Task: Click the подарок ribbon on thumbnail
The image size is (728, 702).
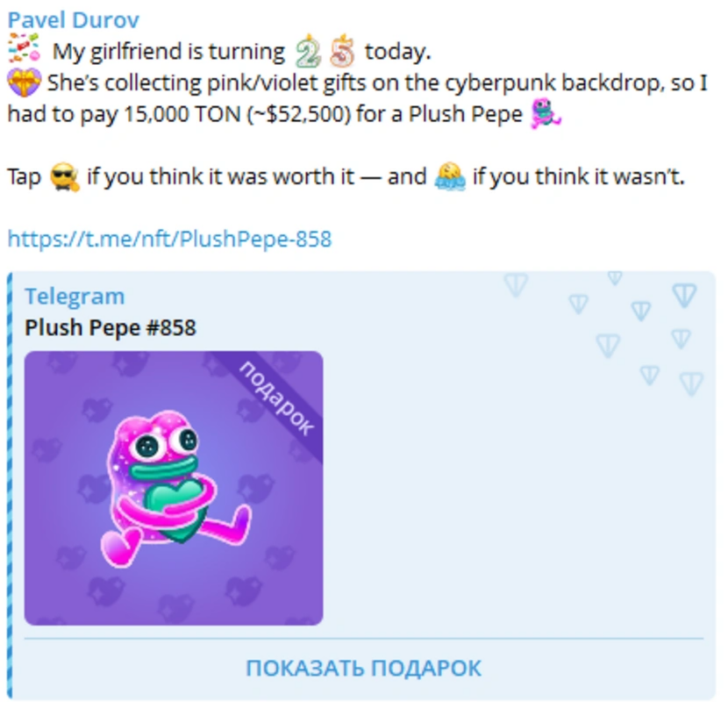Action: [x=276, y=398]
